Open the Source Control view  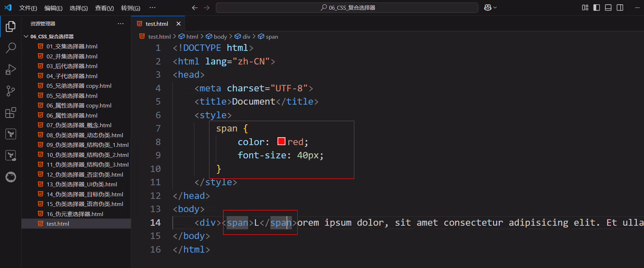coord(11,91)
